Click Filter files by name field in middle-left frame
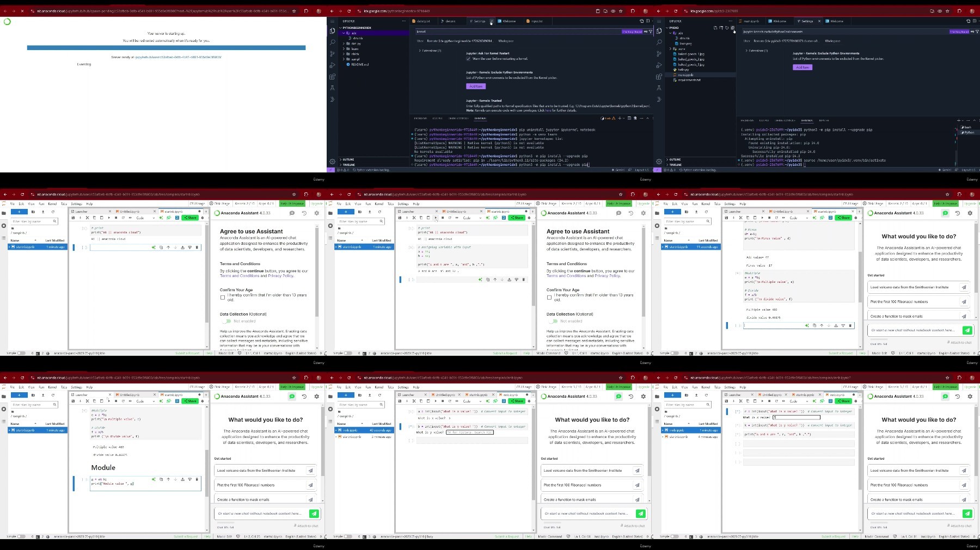The image size is (980, 550). tap(34, 221)
